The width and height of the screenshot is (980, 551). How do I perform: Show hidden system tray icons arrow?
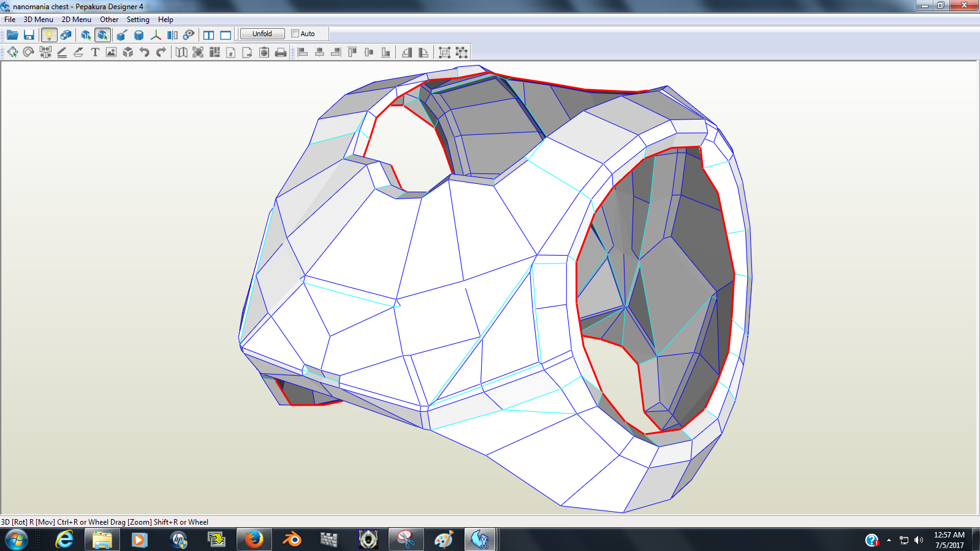click(x=889, y=540)
